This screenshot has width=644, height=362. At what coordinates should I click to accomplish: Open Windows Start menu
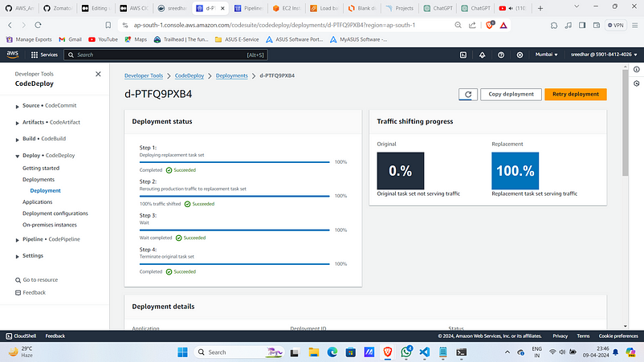[x=182, y=352]
